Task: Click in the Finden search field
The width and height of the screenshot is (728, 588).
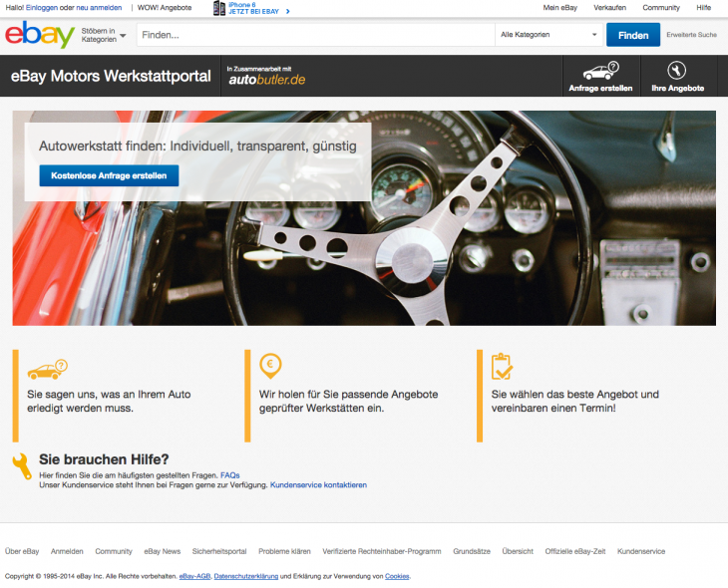Action: (x=314, y=35)
